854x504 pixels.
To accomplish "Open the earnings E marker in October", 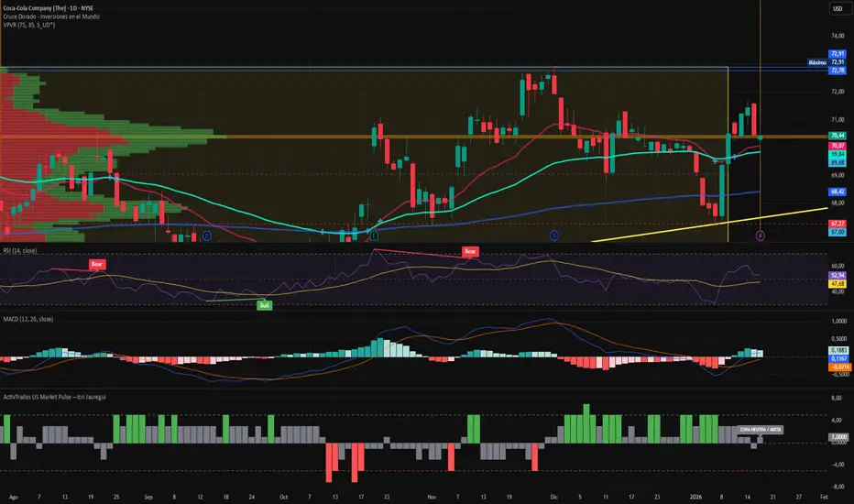I will (374, 236).
